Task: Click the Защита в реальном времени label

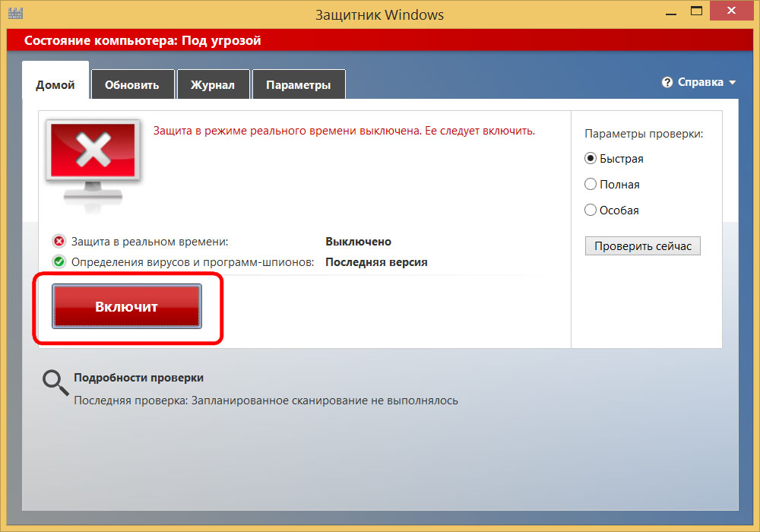Action: pos(150,241)
